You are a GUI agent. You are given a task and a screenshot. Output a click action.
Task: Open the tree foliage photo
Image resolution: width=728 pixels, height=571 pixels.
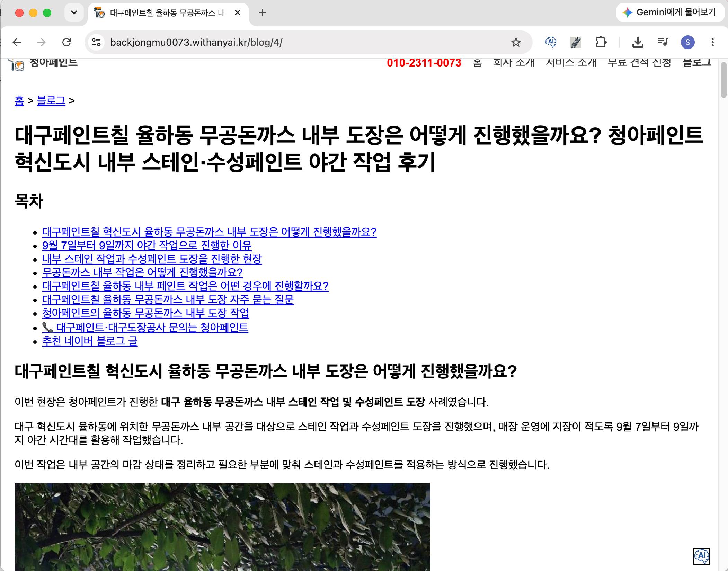click(x=222, y=527)
